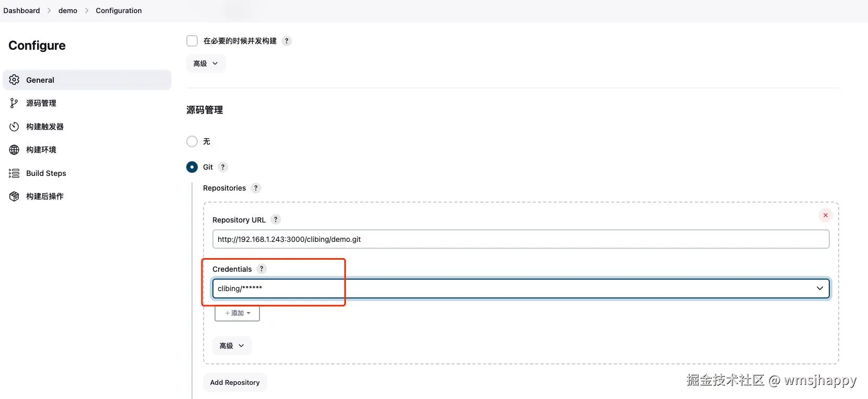Click the Add Repository button
The height and width of the screenshot is (399, 868).
click(x=235, y=383)
